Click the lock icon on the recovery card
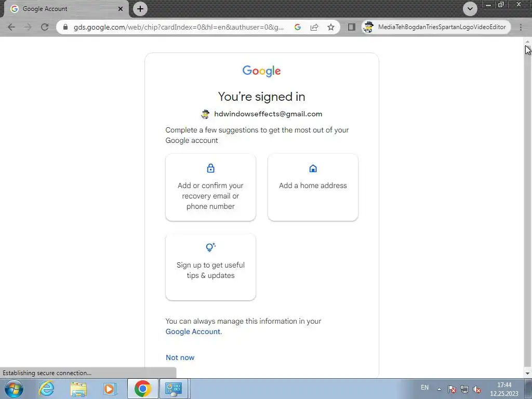This screenshot has height=399, width=532. pyautogui.click(x=211, y=168)
